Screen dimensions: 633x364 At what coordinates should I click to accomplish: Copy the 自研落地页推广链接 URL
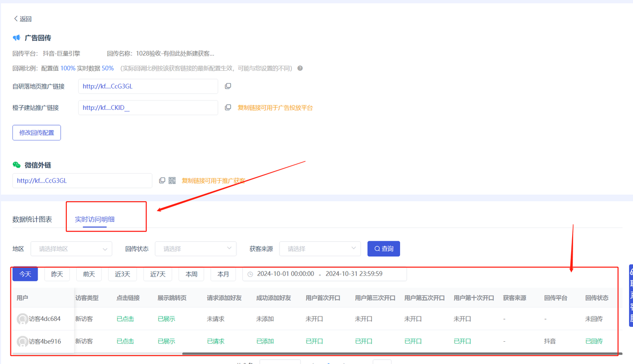coord(228,86)
